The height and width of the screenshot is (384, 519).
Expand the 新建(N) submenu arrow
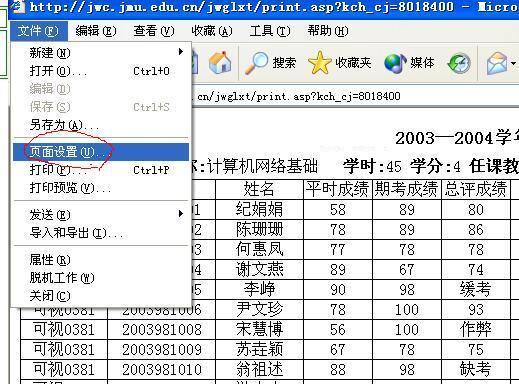tap(181, 52)
